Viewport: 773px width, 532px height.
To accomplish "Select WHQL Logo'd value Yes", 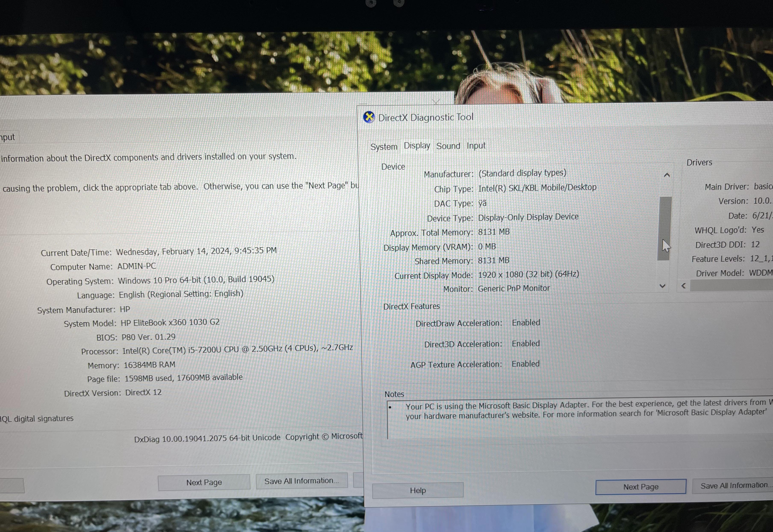I will tap(758, 230).
